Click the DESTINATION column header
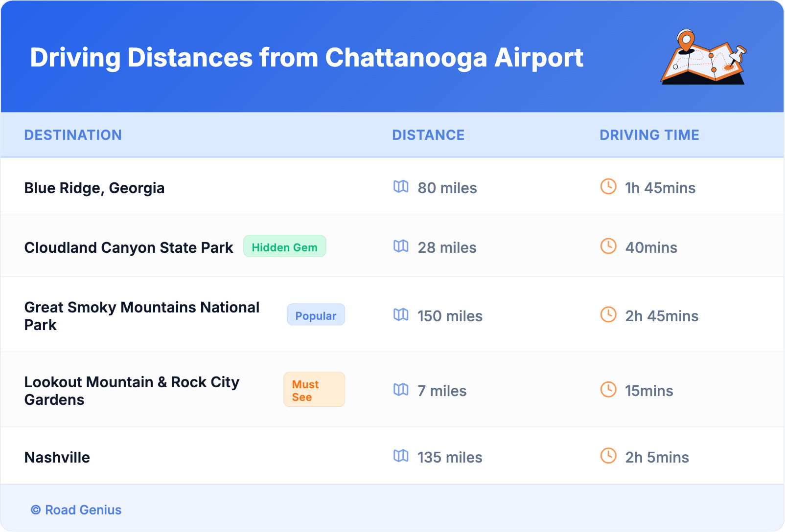This screenshot has width=785, height=532. point(73,135)
